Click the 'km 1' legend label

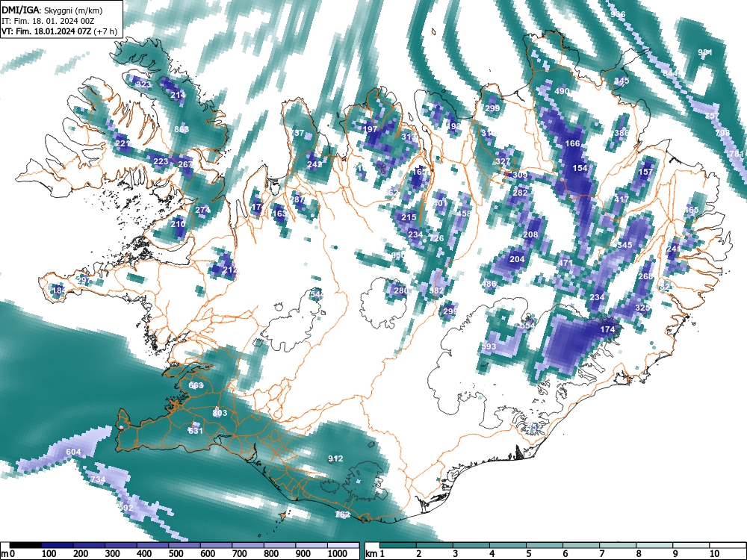click(375, 554)
